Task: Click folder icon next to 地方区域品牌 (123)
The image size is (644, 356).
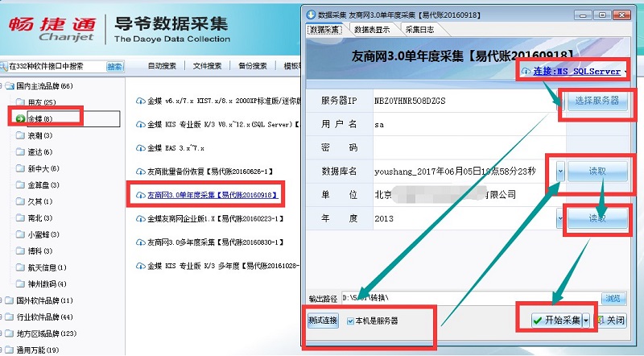Action: click(9, 333)
